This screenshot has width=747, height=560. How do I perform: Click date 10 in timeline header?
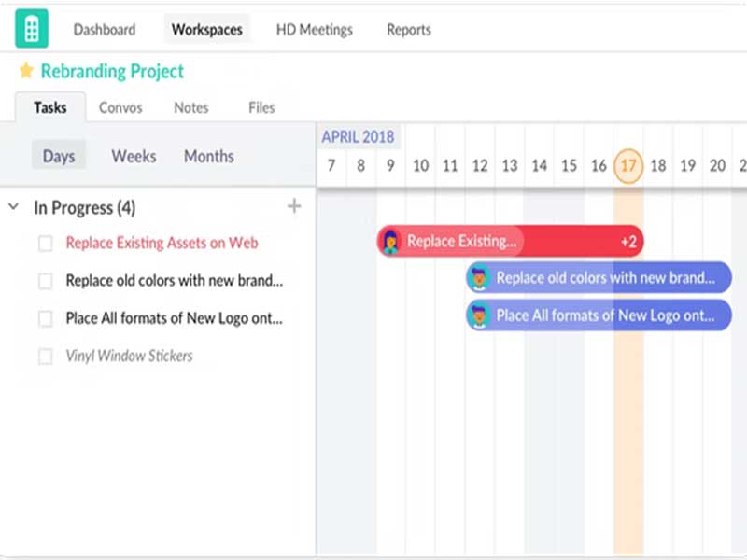(421, 166)
